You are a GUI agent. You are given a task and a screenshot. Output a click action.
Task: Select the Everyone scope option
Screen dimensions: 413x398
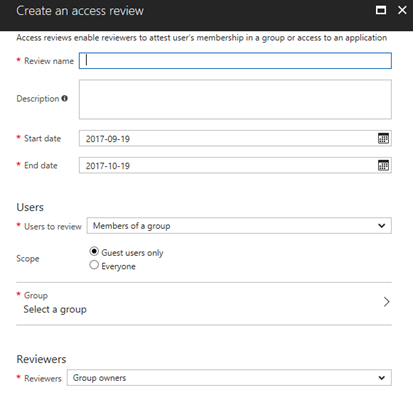[94, 265]
